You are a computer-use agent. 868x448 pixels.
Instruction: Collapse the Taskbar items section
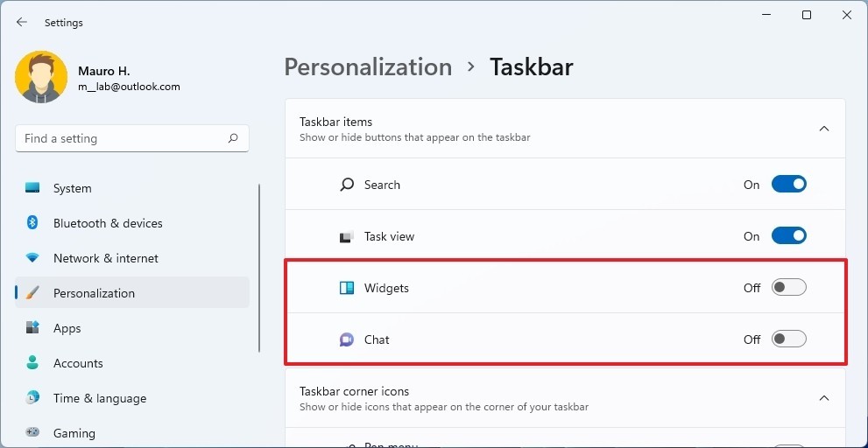[823, 129]
